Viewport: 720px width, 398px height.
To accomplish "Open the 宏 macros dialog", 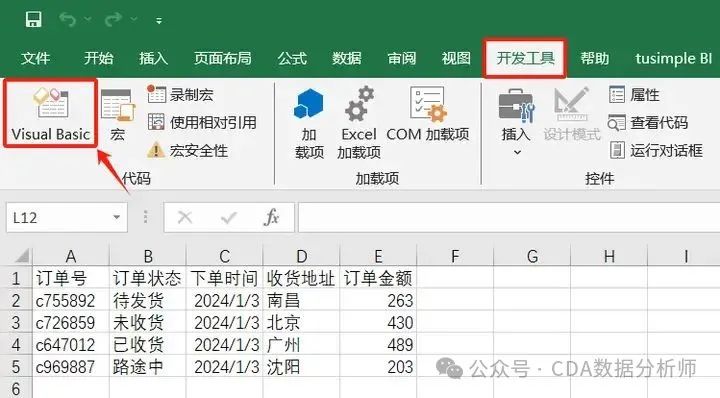I will [x=118, y=115].
